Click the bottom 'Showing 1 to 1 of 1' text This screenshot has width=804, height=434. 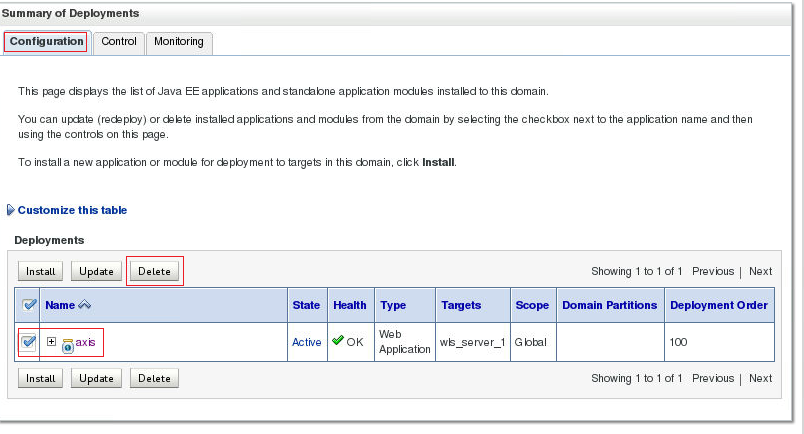pos(636,378)
